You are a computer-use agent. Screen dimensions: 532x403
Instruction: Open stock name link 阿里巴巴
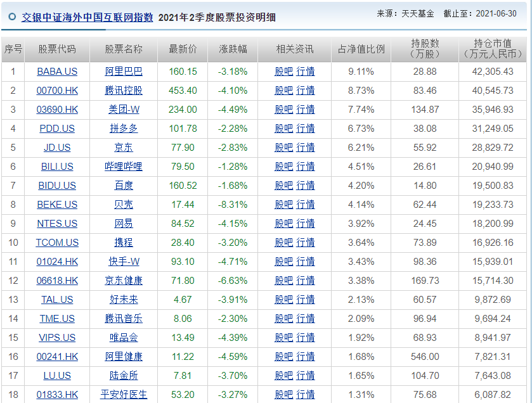[x=124, y=72]
